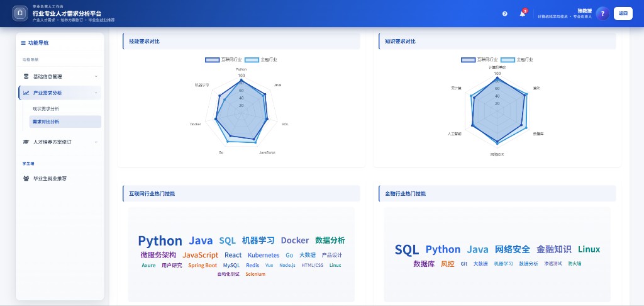
Task: Click the line chart icon for 产业需求分析
Action: click(x=26, y=93)
